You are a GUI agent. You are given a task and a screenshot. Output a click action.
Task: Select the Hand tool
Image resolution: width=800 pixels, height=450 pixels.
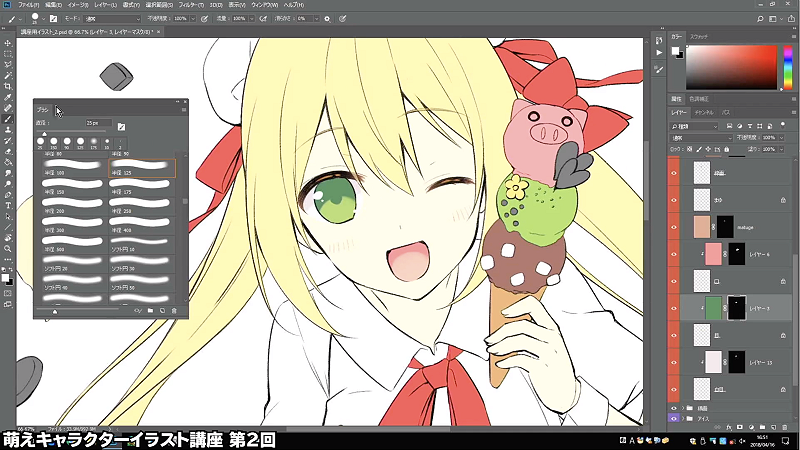8,238
